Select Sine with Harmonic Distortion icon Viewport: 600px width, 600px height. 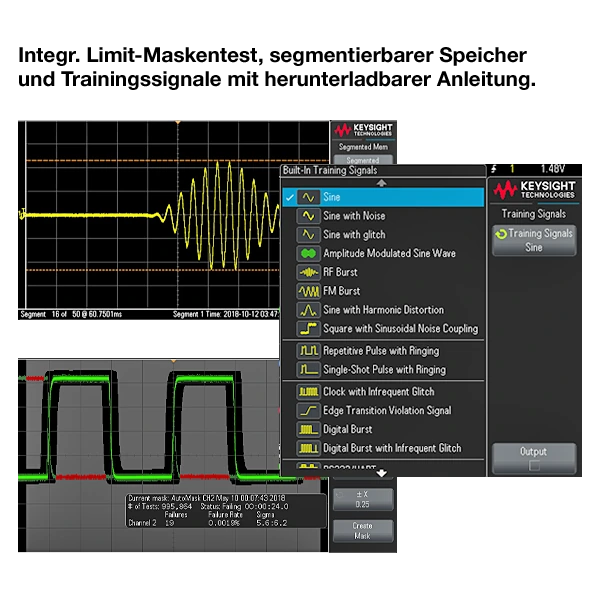click(x=307, y=310)
